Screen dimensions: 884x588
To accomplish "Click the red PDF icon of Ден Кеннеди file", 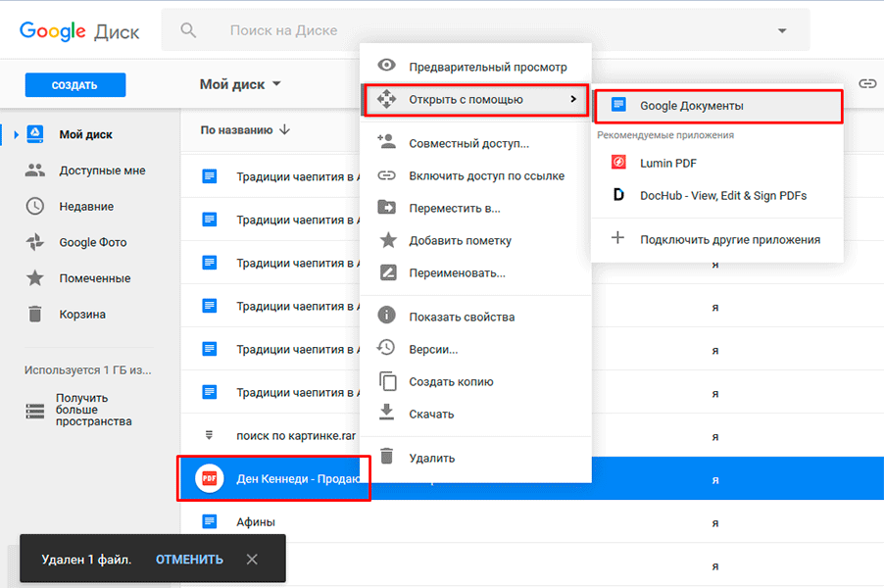I will 208,479.
